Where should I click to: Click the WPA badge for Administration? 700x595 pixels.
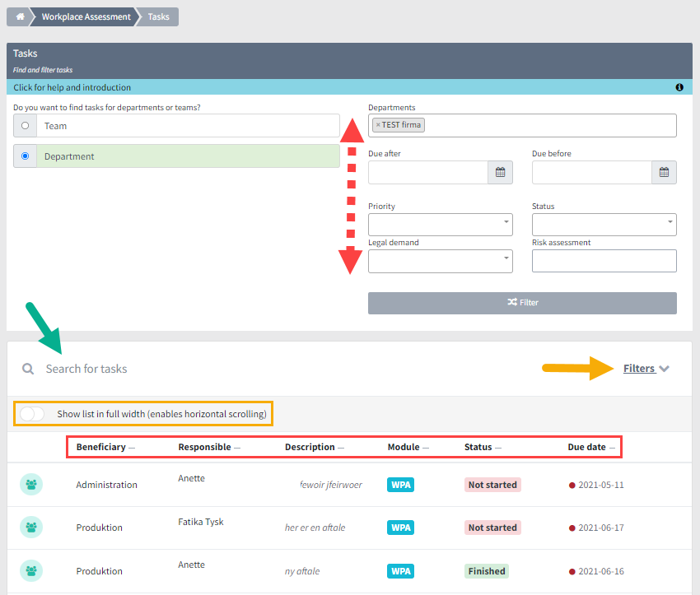click(400, 485)
